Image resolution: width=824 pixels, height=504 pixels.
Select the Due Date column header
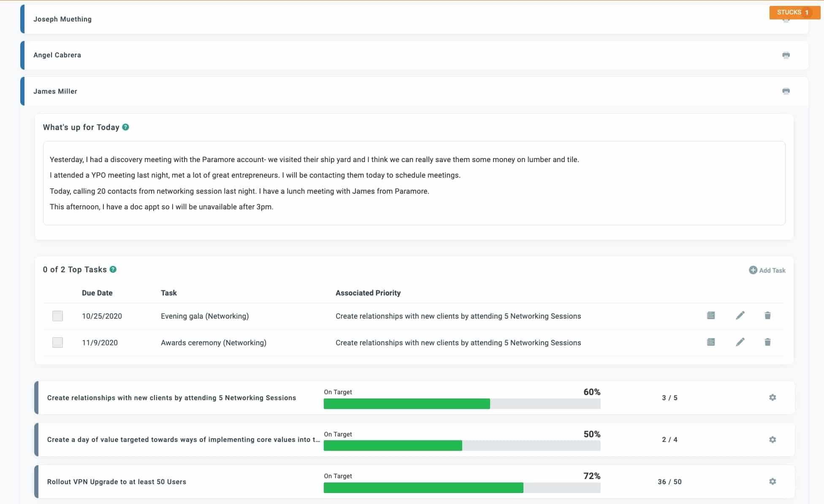(97, 293)
